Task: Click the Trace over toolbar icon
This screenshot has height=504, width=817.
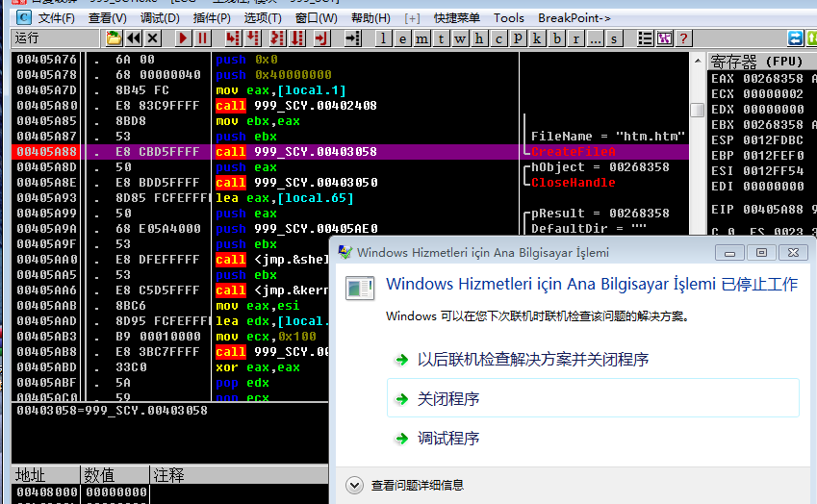Action: point(297,38)
